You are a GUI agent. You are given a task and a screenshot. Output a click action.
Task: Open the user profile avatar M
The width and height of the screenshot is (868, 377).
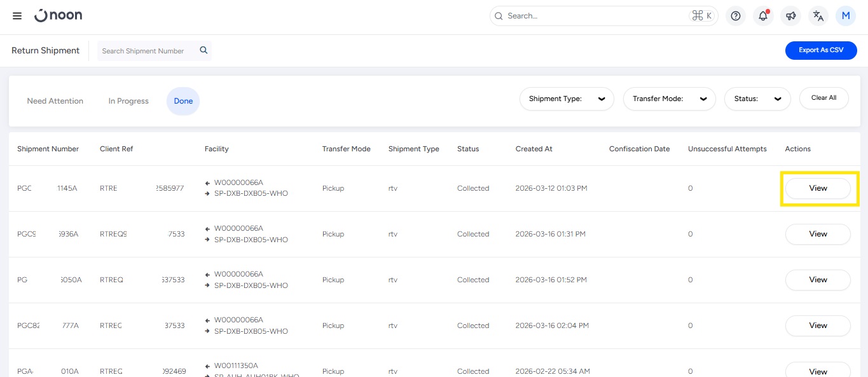846,16
